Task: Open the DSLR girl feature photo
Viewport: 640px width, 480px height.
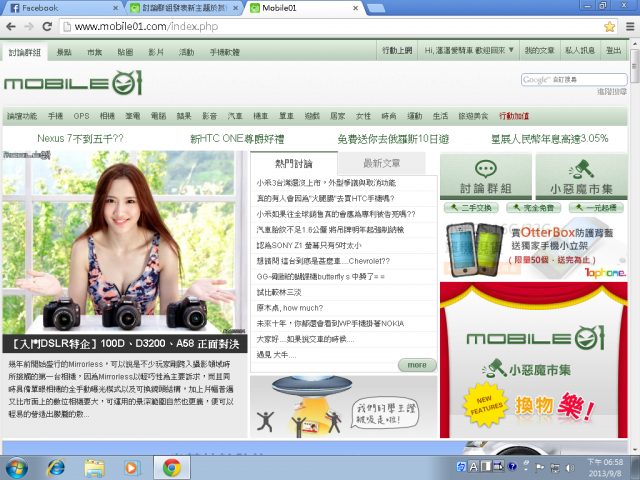Action: click(x=125, y=243)
